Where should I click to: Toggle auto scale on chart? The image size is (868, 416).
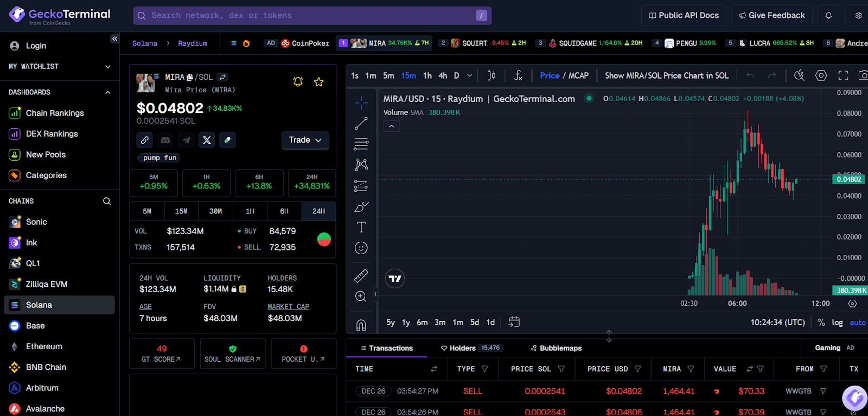[x=858, y=322]
